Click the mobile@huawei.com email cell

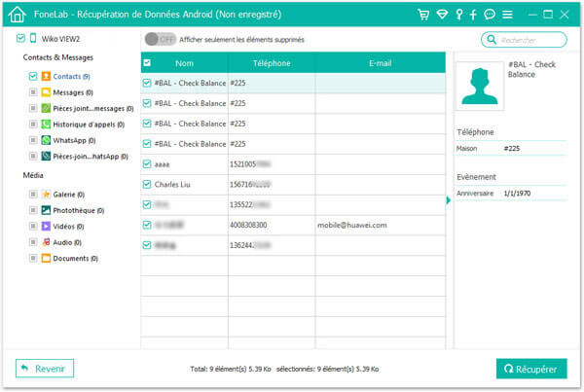352,225
